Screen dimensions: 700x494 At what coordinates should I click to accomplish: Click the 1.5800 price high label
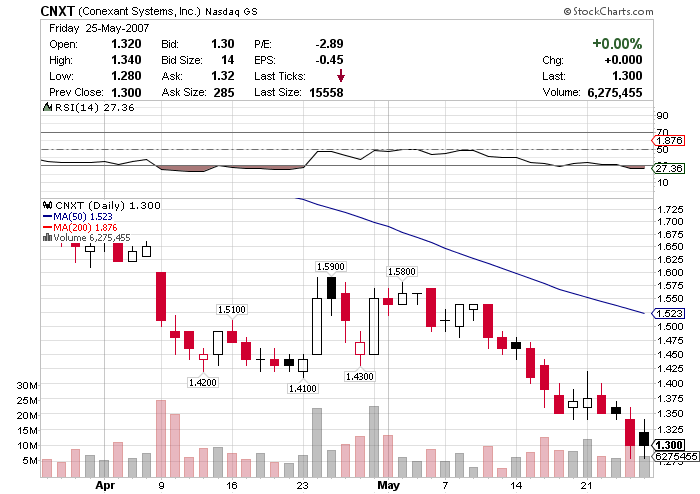click(402, 271)
